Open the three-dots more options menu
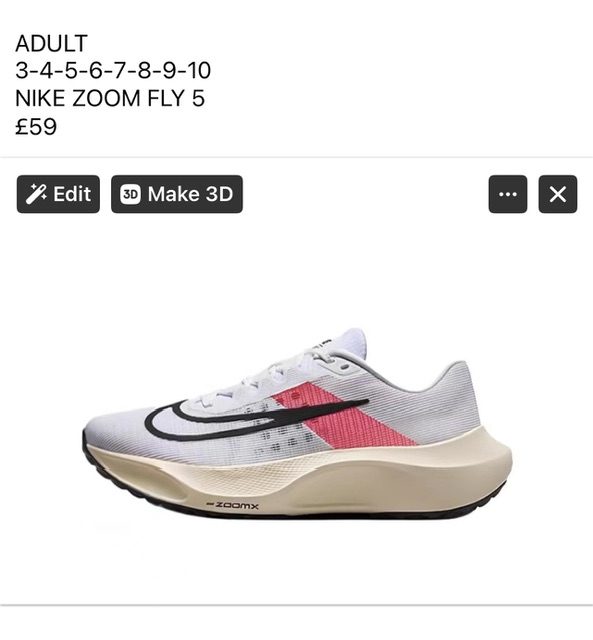This screenshot has width=593, height=640. [508, 194]
